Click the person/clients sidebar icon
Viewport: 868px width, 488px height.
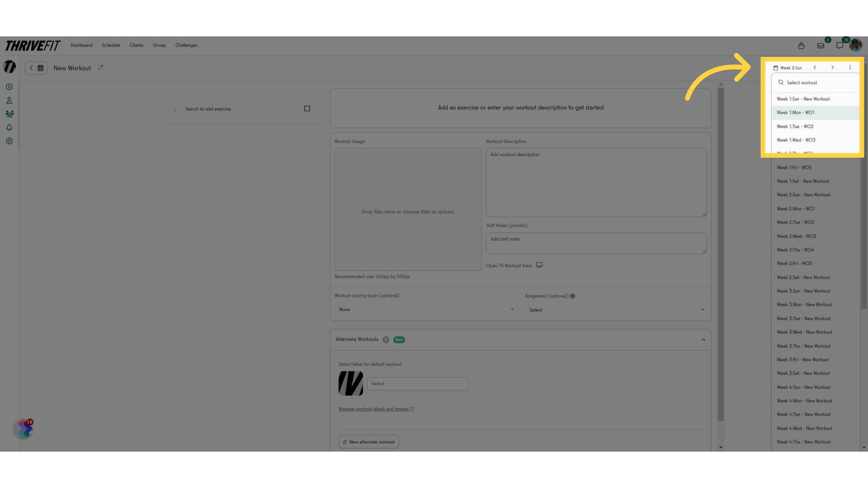coord(9,99)
